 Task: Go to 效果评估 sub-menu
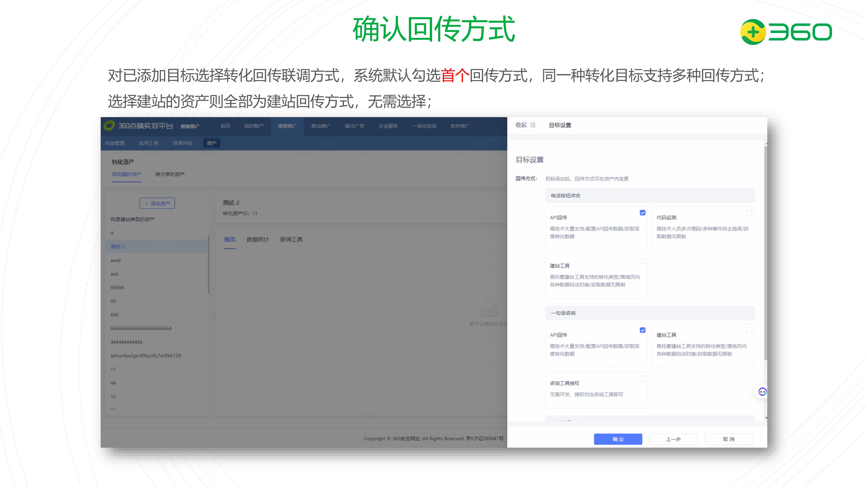tap(183, 143)
